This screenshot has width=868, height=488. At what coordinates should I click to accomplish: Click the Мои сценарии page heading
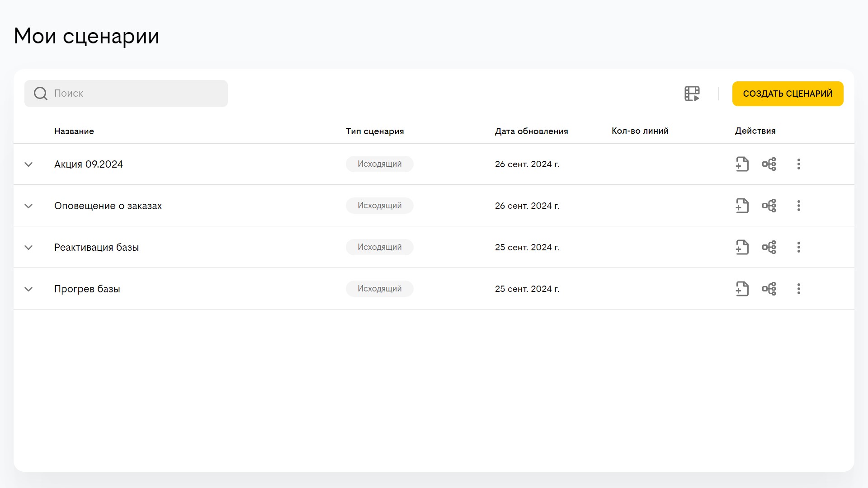click(x=86, y=36)
